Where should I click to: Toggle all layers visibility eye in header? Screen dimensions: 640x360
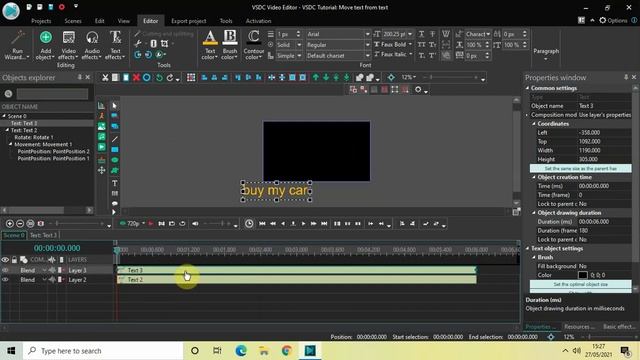(x=5, y=260)
